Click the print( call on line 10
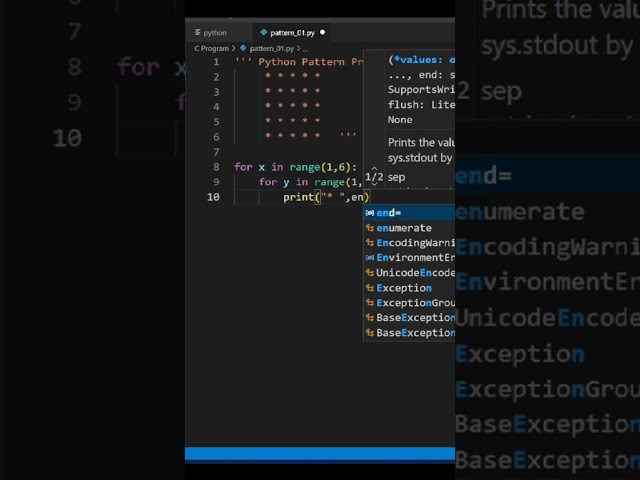Viewport: 640px width, 480px height. pyautogui.click(x=301, y=197)
